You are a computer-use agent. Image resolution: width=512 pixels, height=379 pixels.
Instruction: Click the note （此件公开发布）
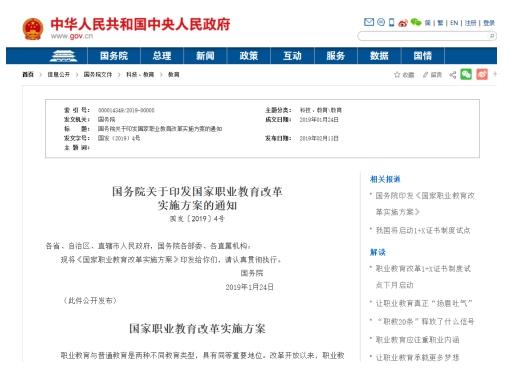point(90,301)
